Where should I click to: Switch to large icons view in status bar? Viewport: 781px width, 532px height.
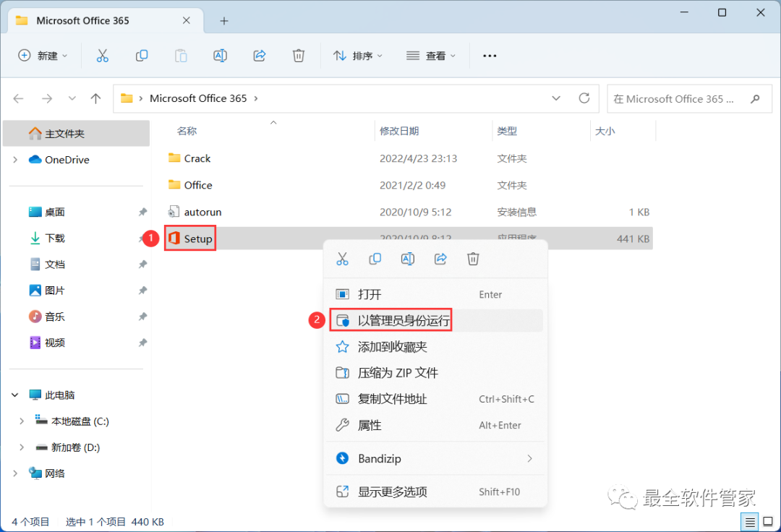coord(768,522)
